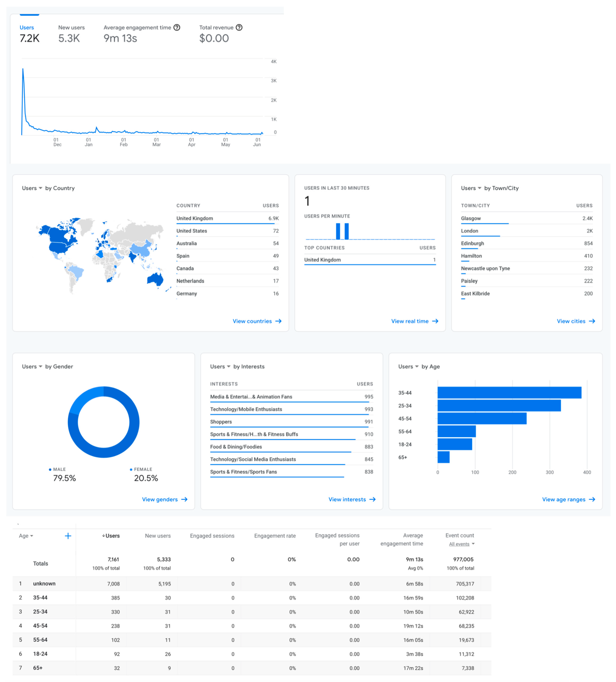Screen dimensions: 616x682
Task: Click arrow icon beside View genders
Action: (184, 499)
